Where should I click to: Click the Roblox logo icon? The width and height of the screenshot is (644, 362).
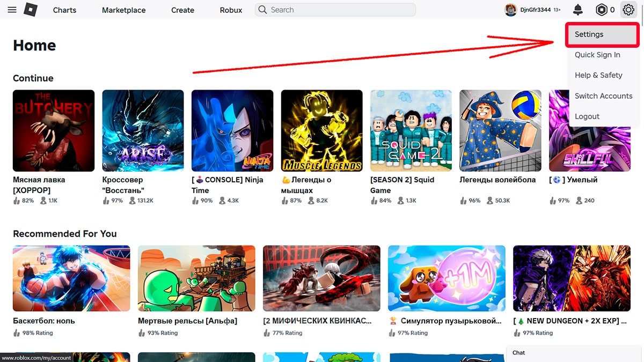pos(31,10)
